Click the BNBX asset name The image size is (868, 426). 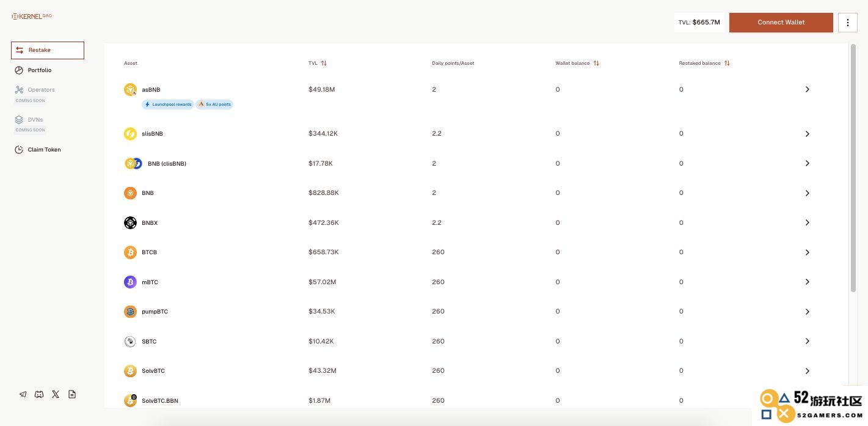coord(150,223)
